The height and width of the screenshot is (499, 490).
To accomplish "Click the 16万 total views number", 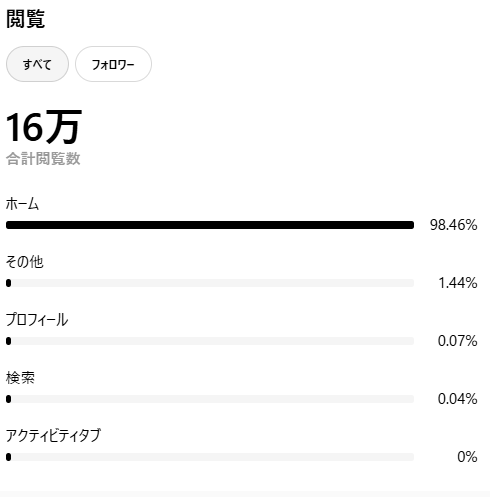I will tap(44, 127).
